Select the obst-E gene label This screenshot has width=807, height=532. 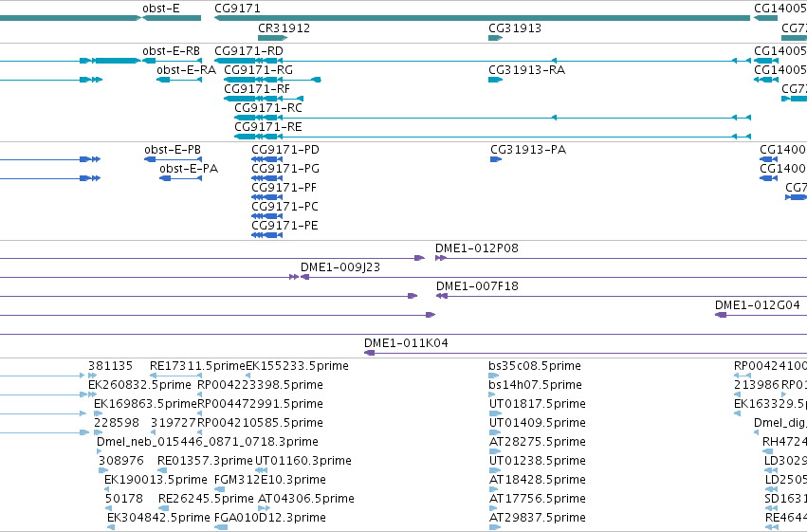[x=161, y=9]
